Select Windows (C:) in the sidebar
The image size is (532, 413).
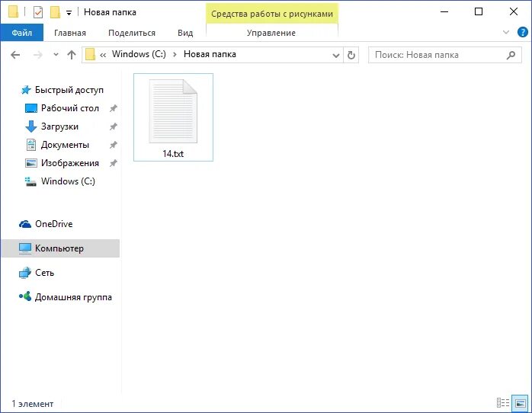point(68,181)
